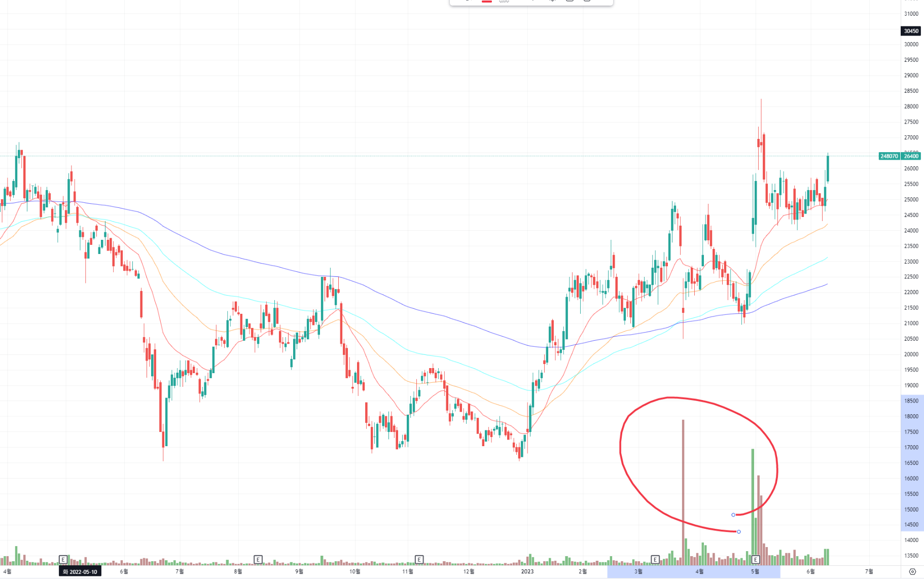The width and height of the screenshot is (924, 579).
Task: Click the 9월 label on time axis
Action: 299,571
